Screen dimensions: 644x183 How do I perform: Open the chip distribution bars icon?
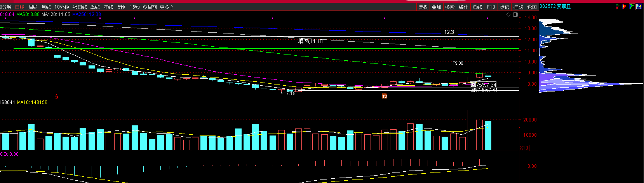tap(618, 7)
